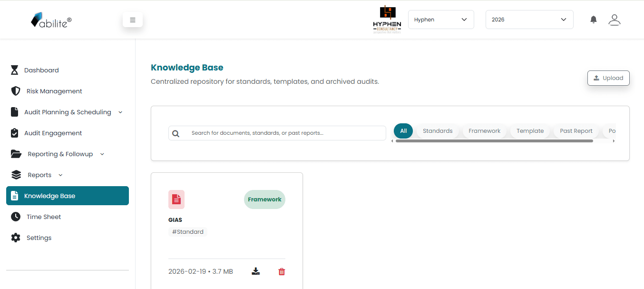Click the 2026-02-19 • 3.7 MB text

click(x=201, y=271)
